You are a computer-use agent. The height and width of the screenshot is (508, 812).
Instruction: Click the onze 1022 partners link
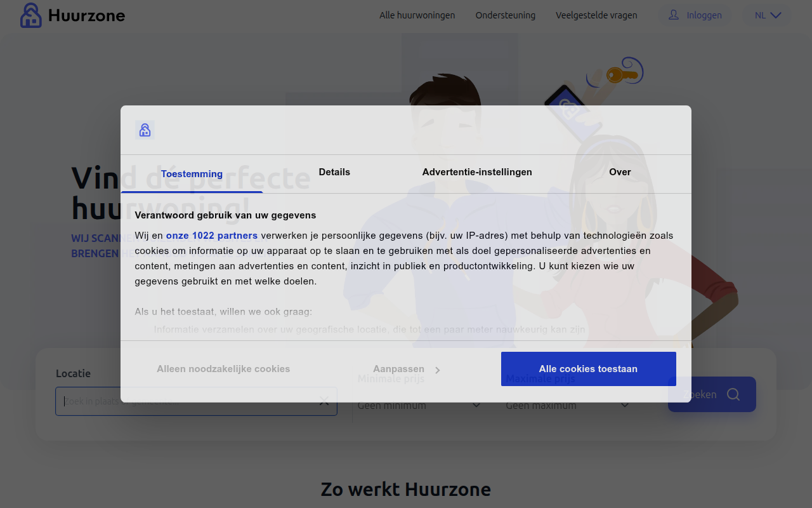point(212,236)
